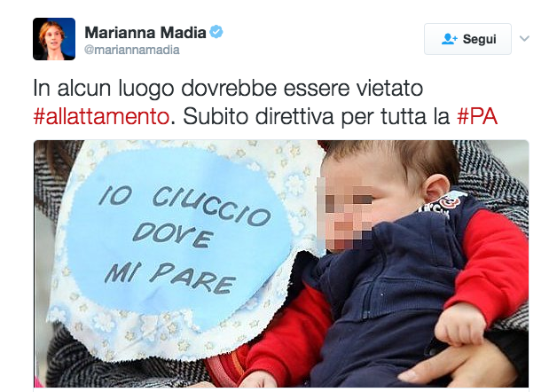
Task: Click the baby's clenched fist
Action: tap(459, 325)
